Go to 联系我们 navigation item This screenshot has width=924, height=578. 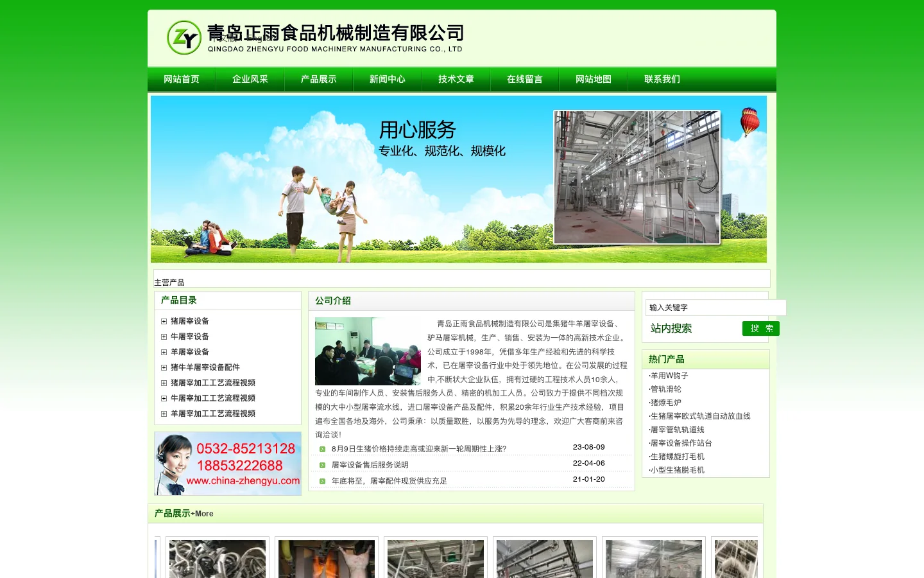pos(662,79)
